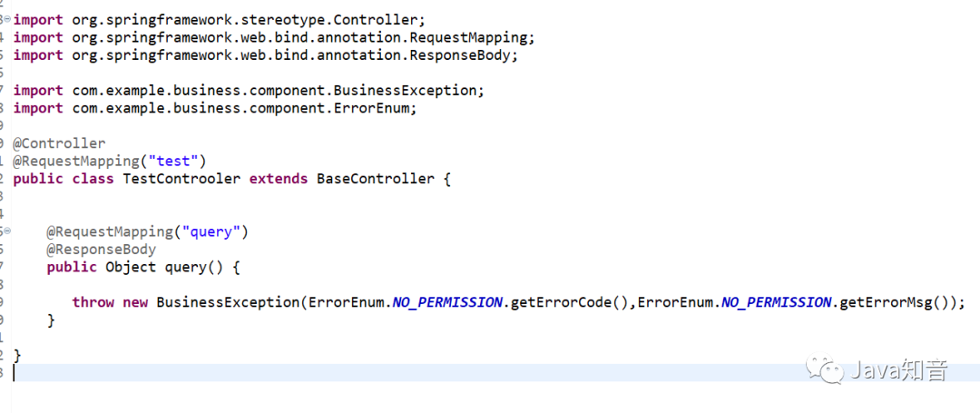Click the first NO_PERMISSION enum constant
980x413 pixels.
click(447, 302)
